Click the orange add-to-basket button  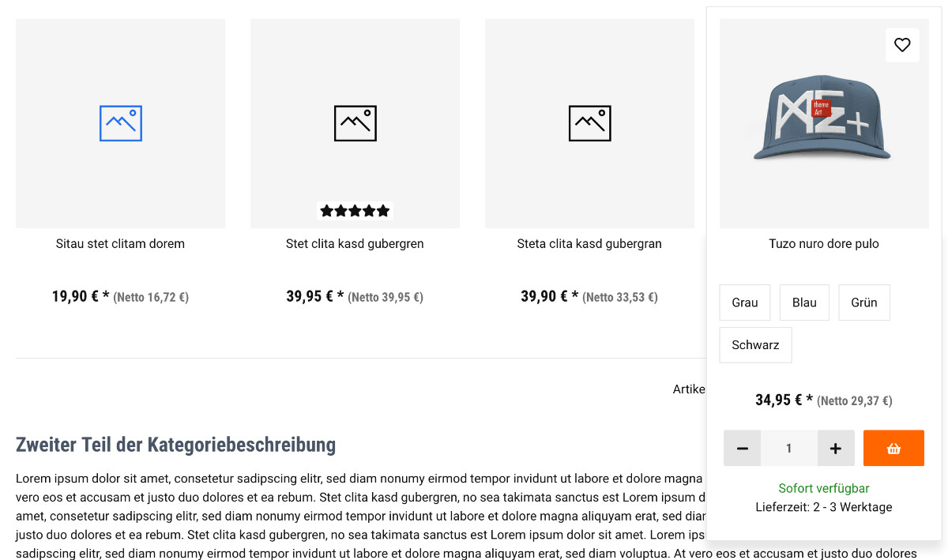[x=893, y=448]
